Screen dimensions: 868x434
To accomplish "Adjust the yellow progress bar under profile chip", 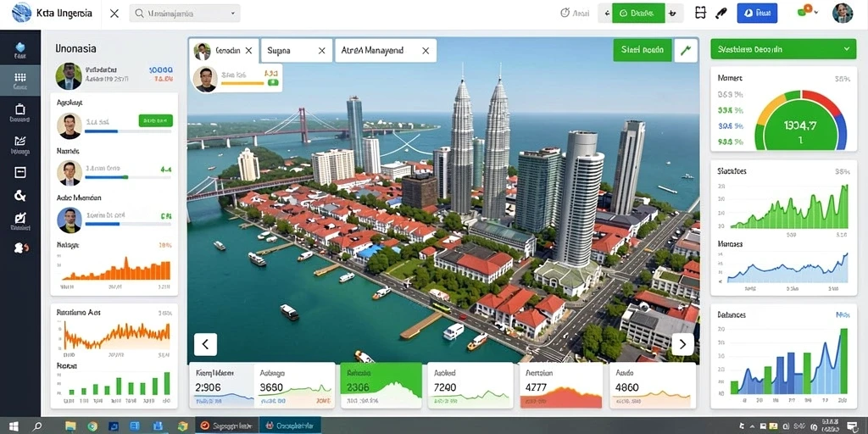I will click(243, 84).
